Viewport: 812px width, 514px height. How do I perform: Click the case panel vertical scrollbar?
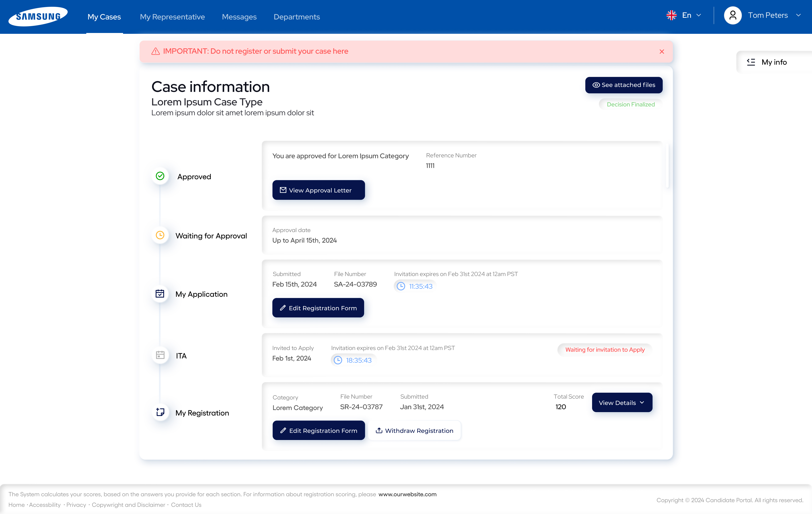(x=667, y=166)
